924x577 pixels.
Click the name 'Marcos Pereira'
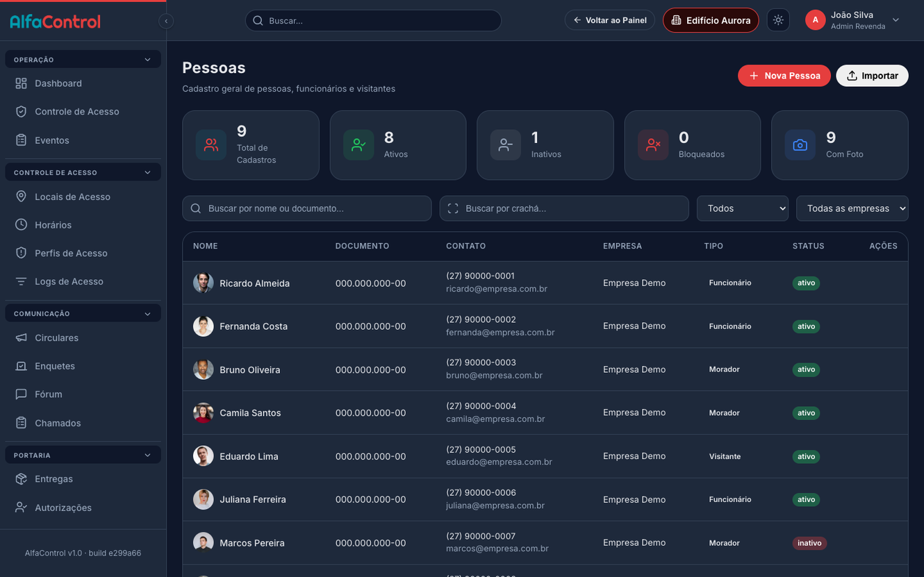(x=252, y=543)
